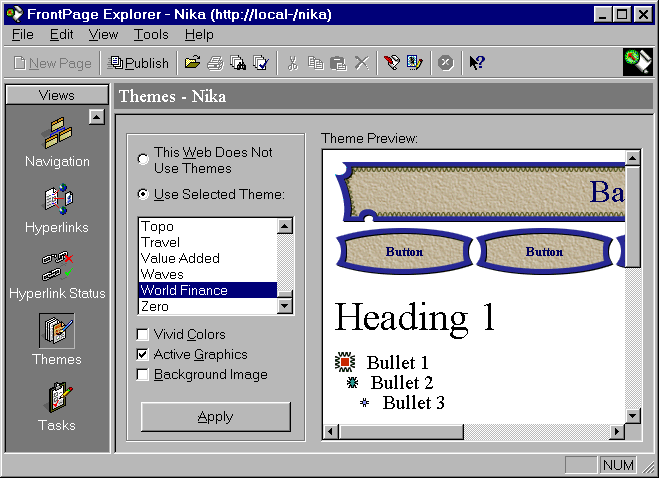Select Topo theme in list
This screenshot has width=659, height=478.
(x=208, y=226)
